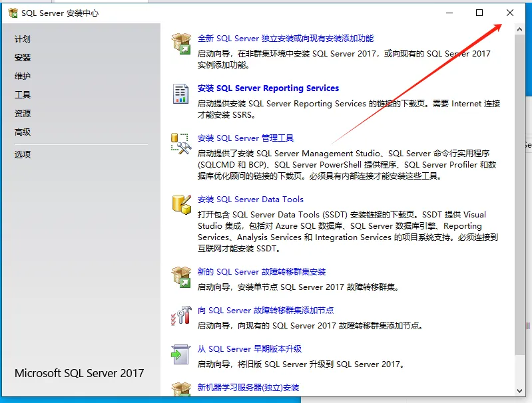Go to the 维护 sidebar section
The width and height of the screenshot is (532, 403).
click(x=23, y=76)
